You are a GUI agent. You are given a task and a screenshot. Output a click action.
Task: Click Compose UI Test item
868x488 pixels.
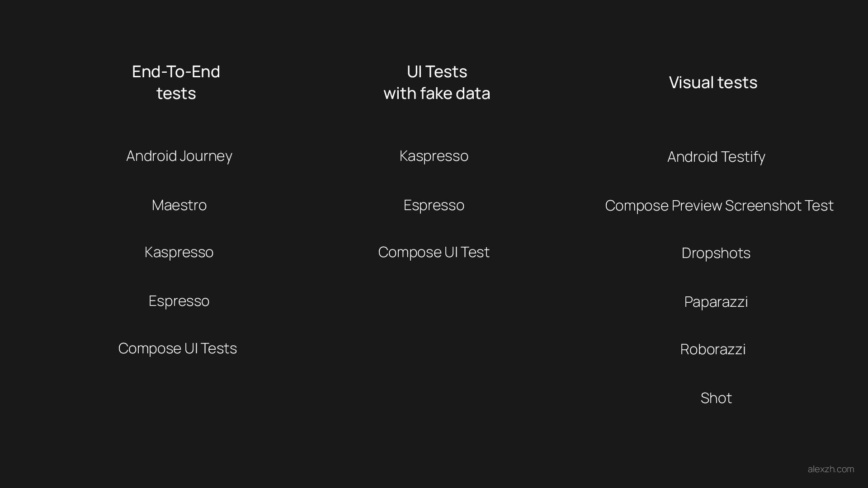[x=434, y=252]
